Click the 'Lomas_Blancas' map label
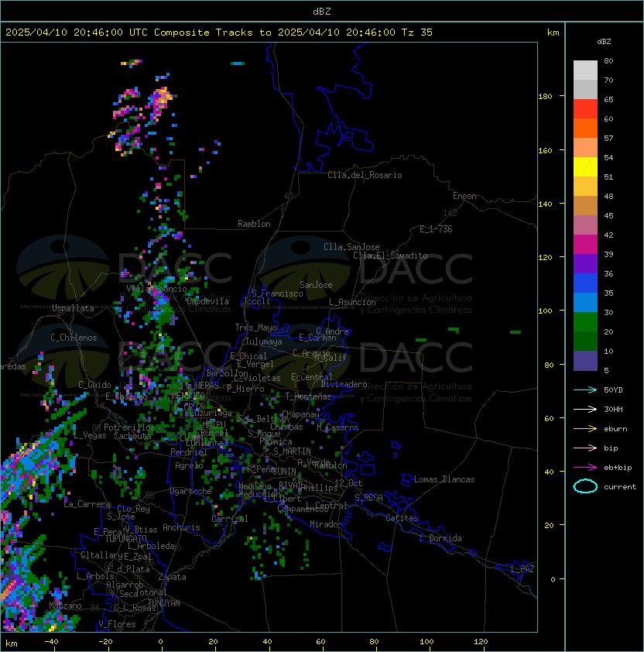The width and height of the screenshot is (644, 652). tap(444, 479)
